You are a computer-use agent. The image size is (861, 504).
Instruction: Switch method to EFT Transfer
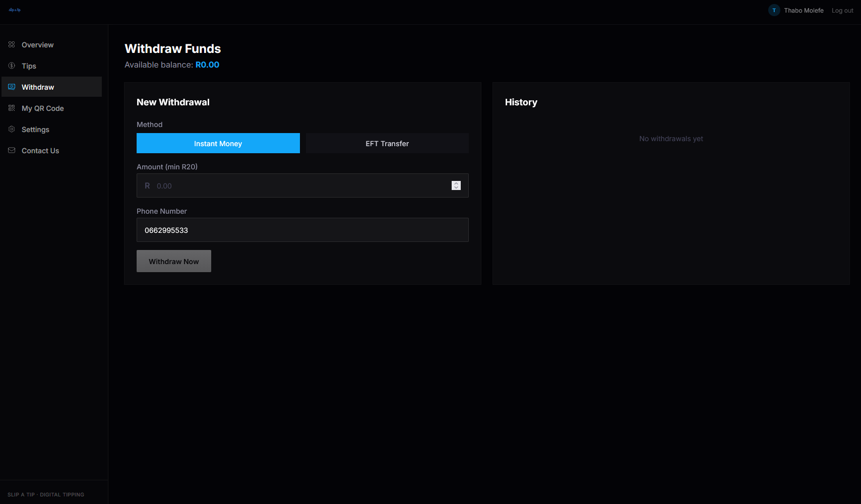click(x=387, y=144)
